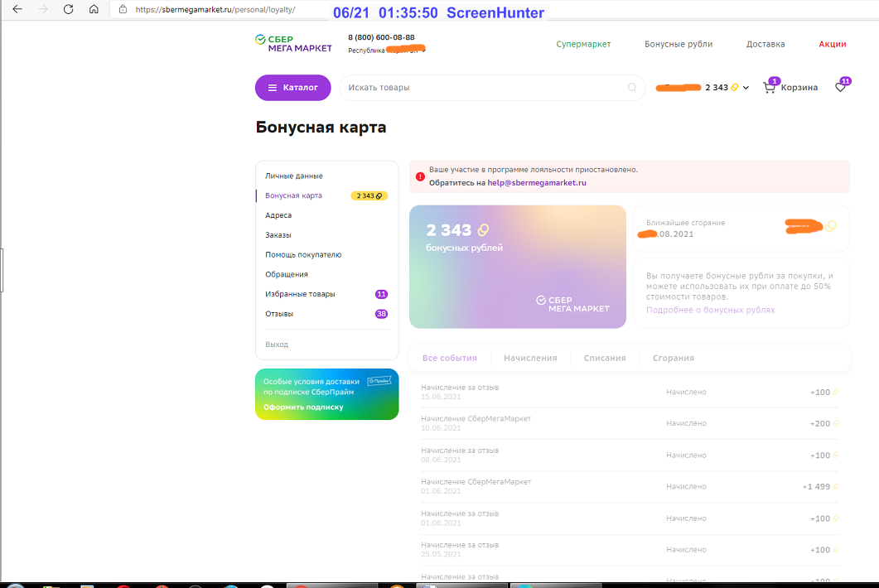Click the bonus coin icon in header
Image resolution: width=879 pixels, height=588 pixels.
pos(734,88)
